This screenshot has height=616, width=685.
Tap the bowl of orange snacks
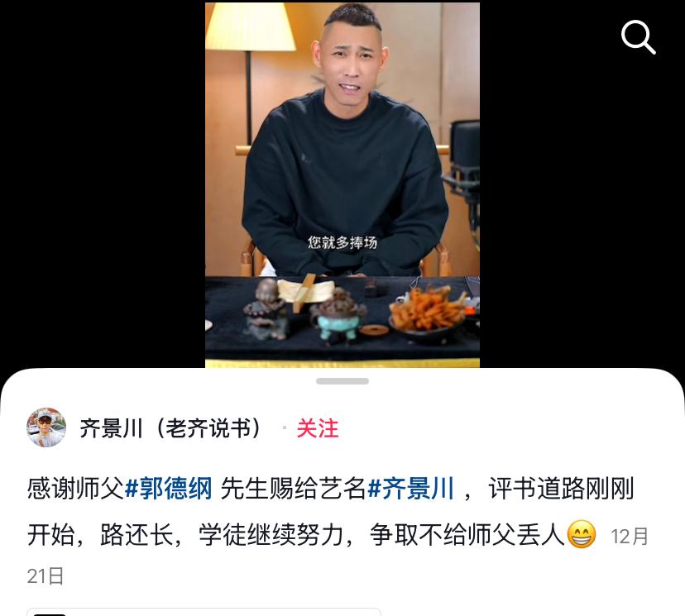429,314
